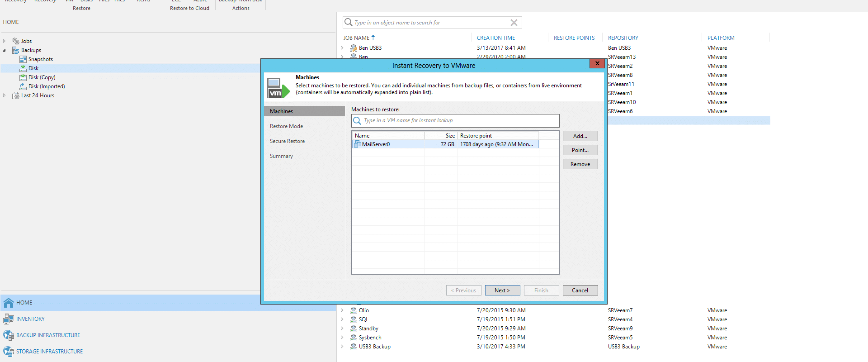The height and width of the screenshot is (362, 868).
Task: Click the STORAGE INFRASTRUCTURE icon
Action: coord(9,352)
